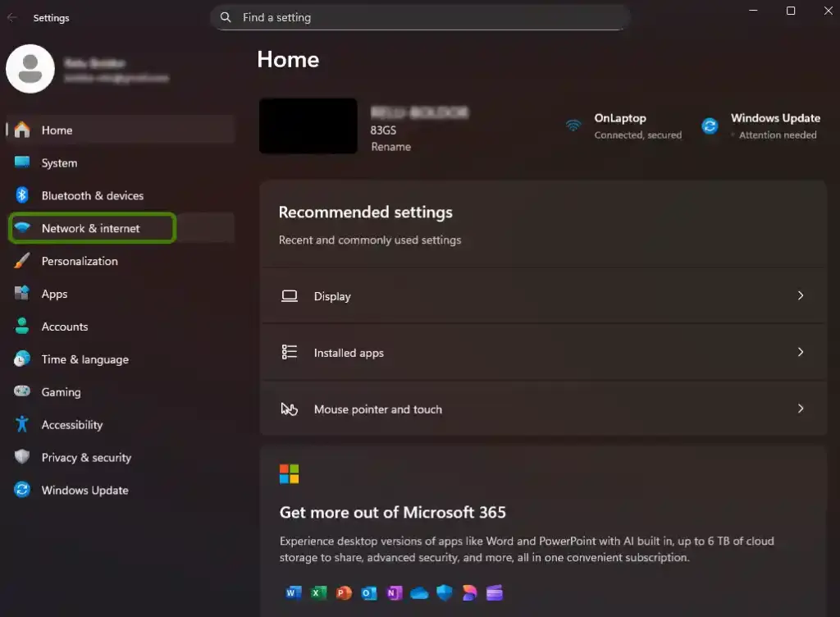The width and height of the screenshot is (840, 617).
Task: Open the PowerPoint icon in Microsoft 365 row
Action: coord(344,592)
